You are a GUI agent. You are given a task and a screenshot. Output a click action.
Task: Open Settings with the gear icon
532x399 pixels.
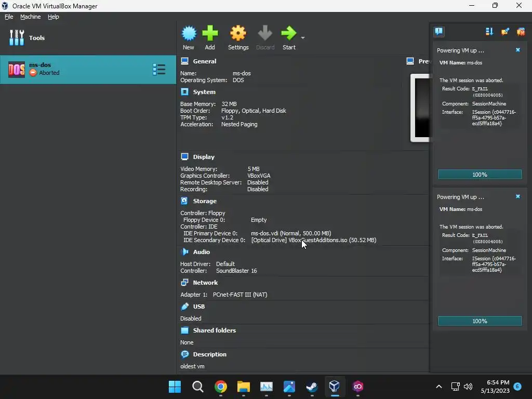(238, 33)
